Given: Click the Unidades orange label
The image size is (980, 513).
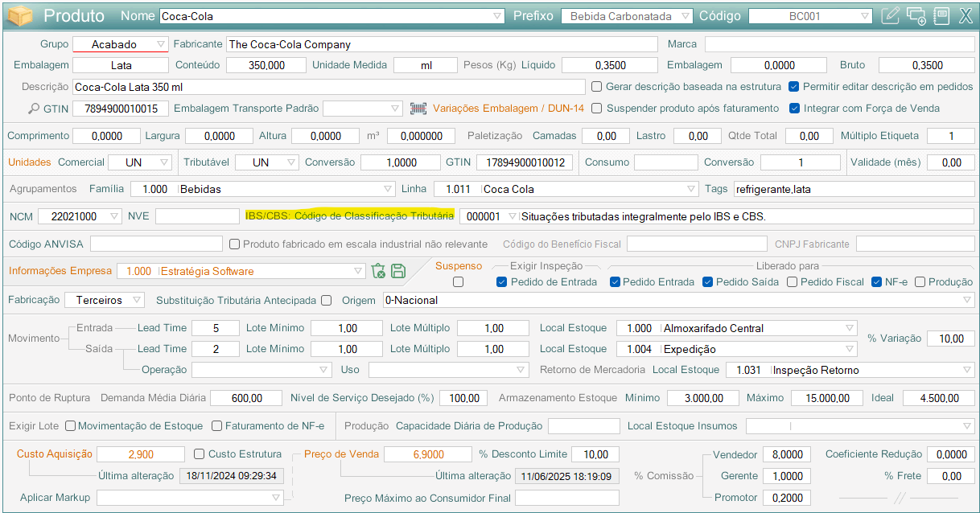Looking at the screenshot, I should click(30, 162).
